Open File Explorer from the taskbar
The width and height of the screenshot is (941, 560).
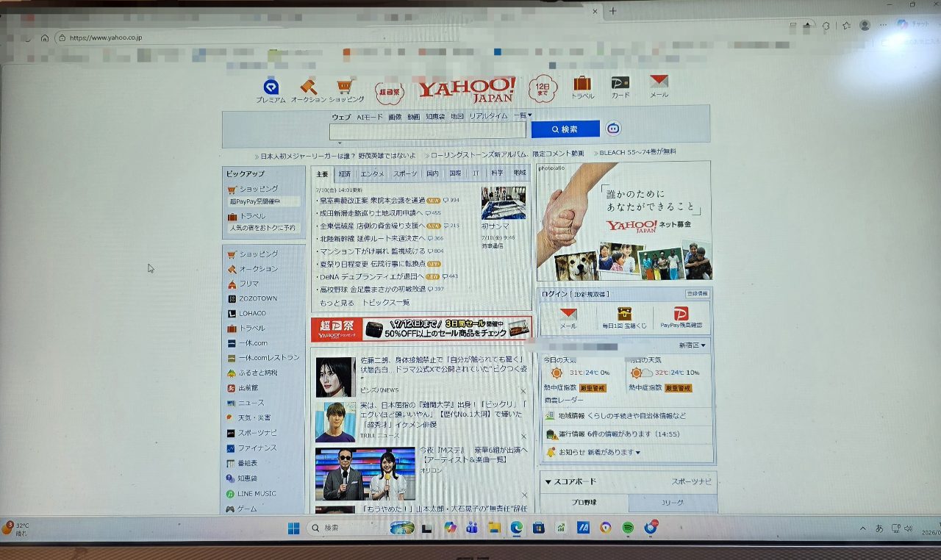pos(494,528)
